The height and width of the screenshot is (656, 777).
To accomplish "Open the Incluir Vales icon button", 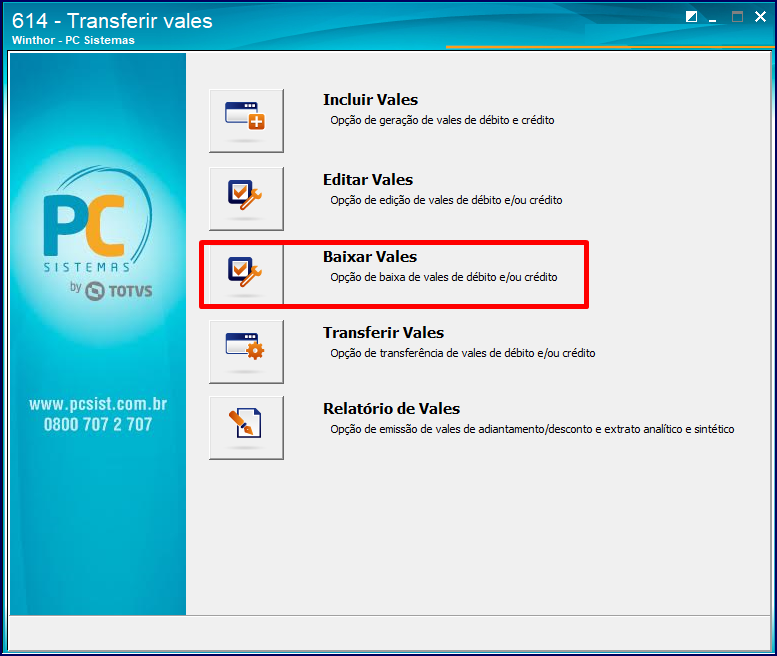I will click(x=246, y=121).
